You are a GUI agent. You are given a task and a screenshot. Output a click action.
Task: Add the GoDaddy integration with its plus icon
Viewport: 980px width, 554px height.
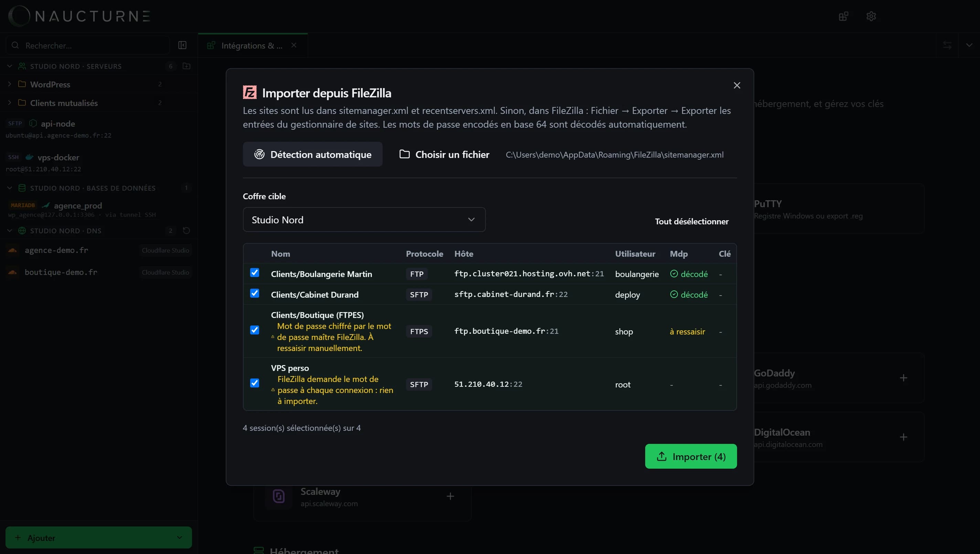click(904, 378)
